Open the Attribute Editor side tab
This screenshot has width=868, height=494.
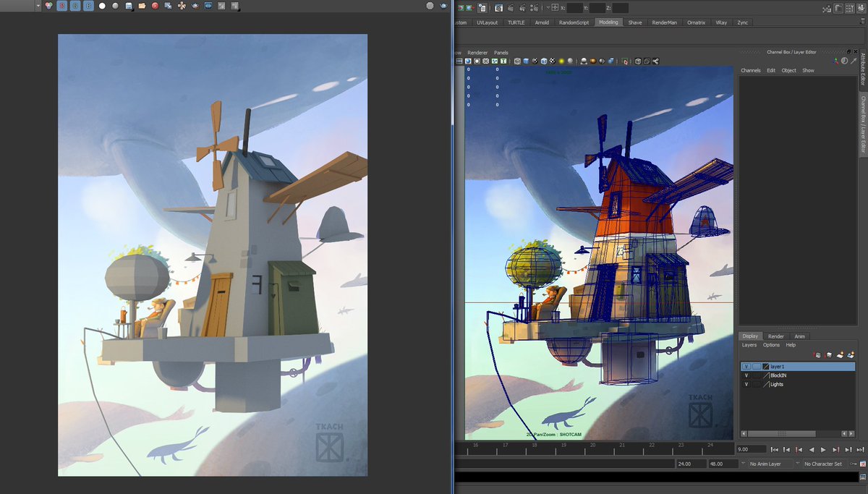(863, 71)
